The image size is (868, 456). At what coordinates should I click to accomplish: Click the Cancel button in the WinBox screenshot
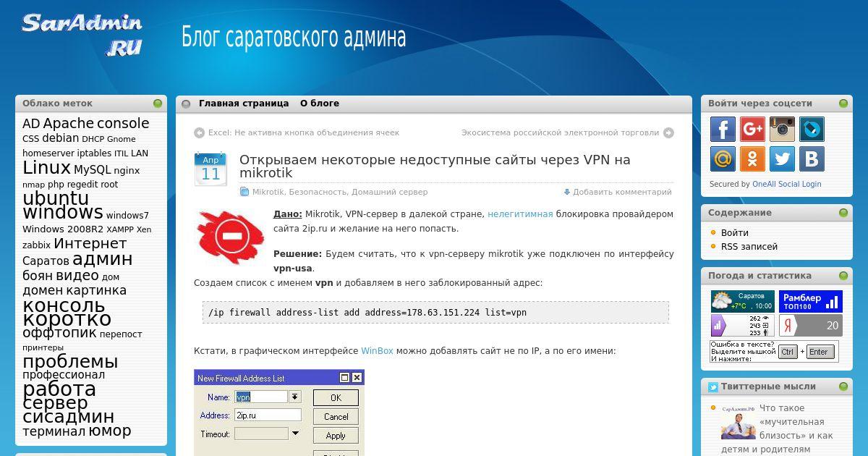pyautogui.click(x=336, y=416)
